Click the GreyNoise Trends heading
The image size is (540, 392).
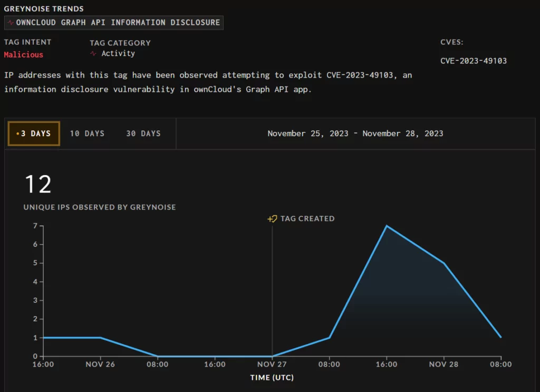(44, 8)
